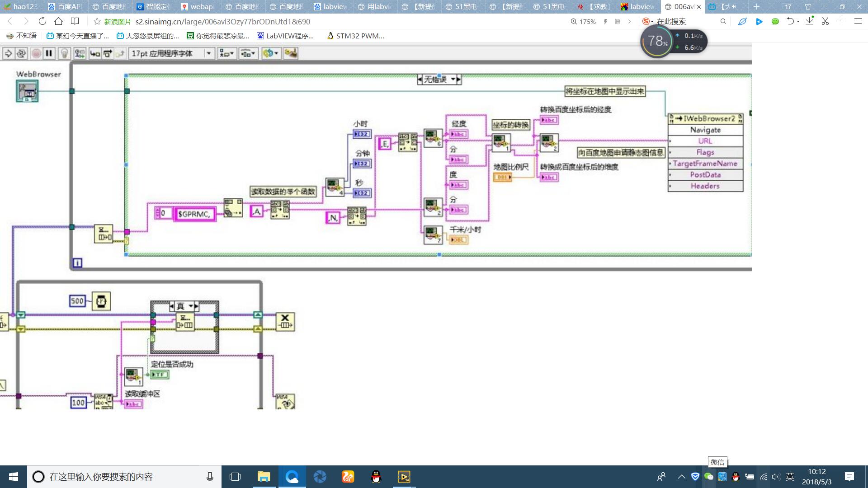
Task: Click the WebBrowser control terminal icon
Action: pos(27,91)
